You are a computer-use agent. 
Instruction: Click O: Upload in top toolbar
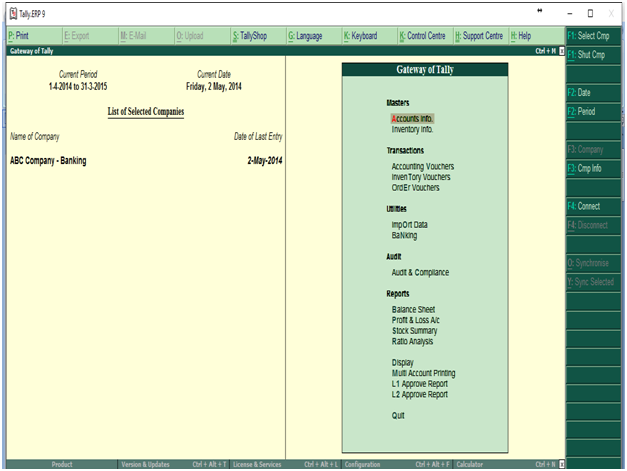tap(202, 36)
